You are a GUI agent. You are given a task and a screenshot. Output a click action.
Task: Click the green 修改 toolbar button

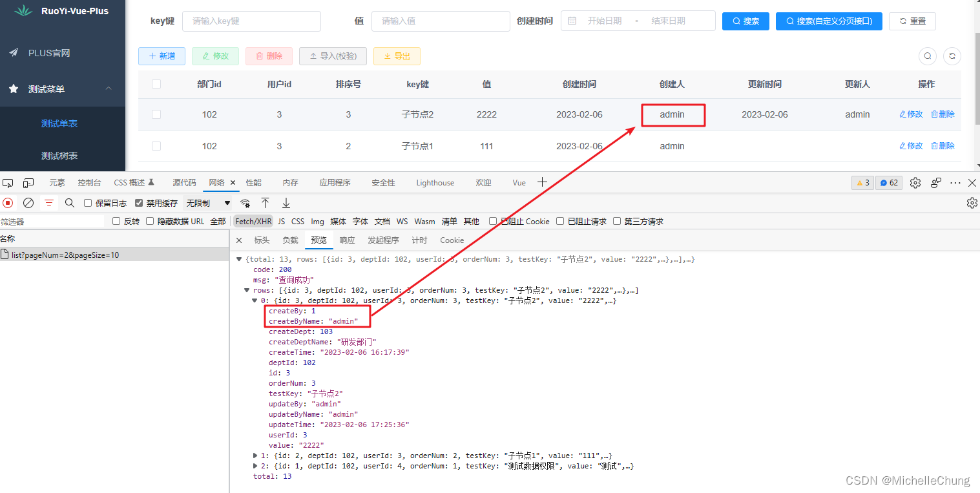(x=215, y=56)
